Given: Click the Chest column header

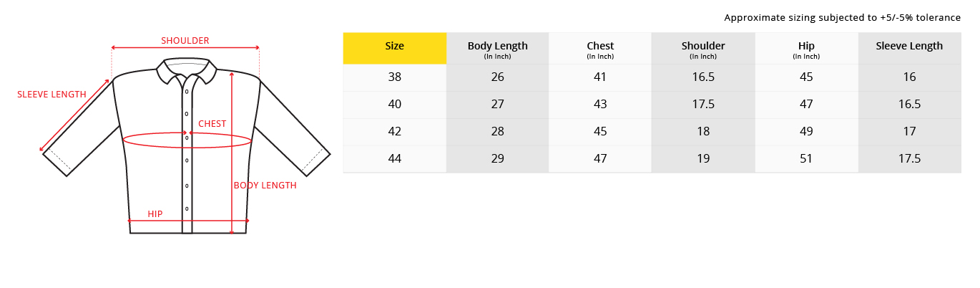Looking at the screenshot, I should (600, 48).
